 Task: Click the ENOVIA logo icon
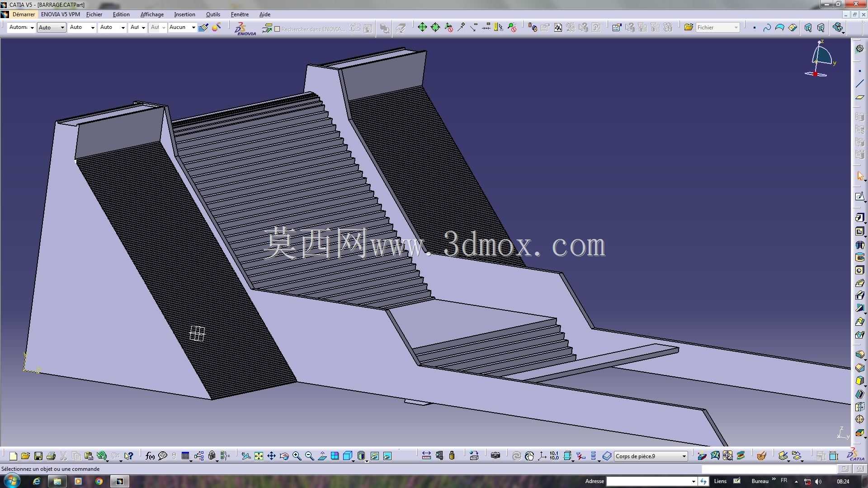tap(245, 28)
